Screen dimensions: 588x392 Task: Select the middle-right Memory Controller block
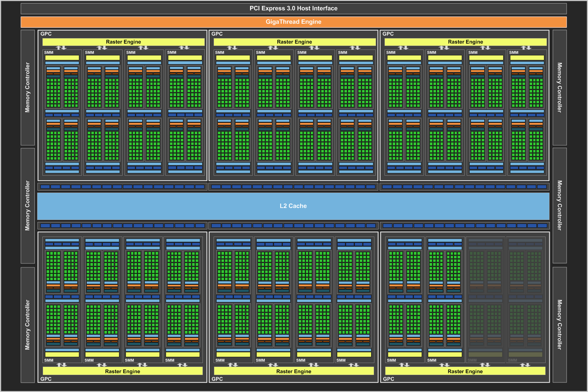tap(560, 206)
